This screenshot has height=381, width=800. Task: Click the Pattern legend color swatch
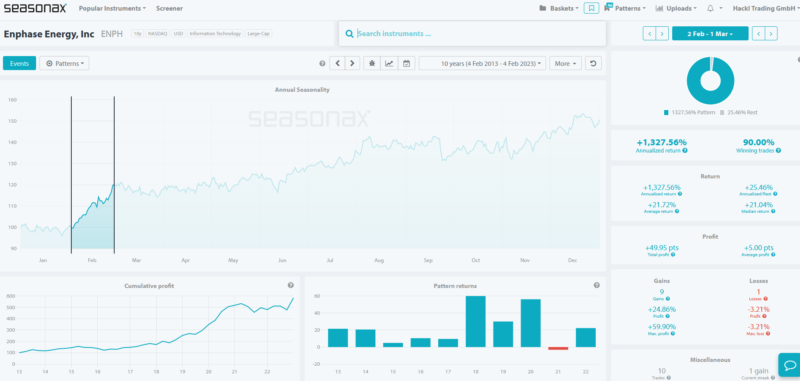(666, 112)
